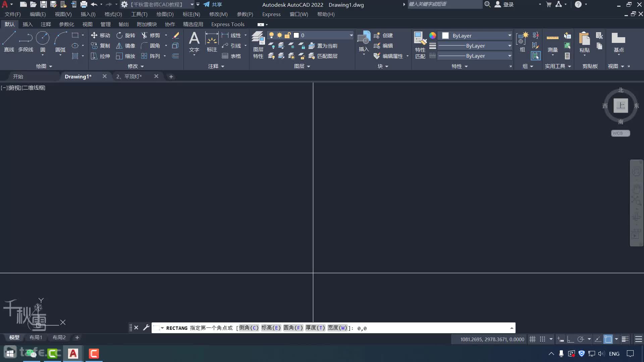Select the Polyline (多段线) tool
This screenshot has width=644, height=362.
25,42
